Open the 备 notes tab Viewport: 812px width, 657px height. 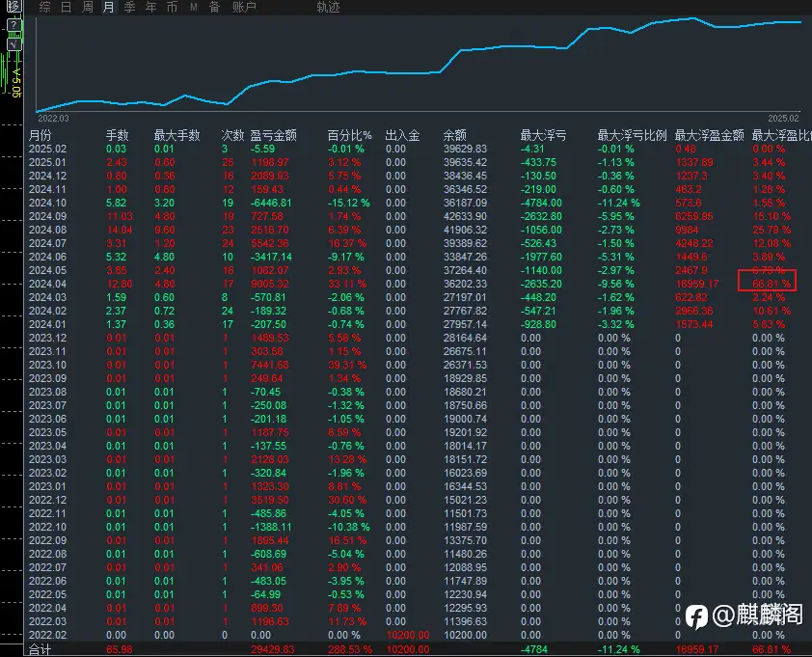214,7
